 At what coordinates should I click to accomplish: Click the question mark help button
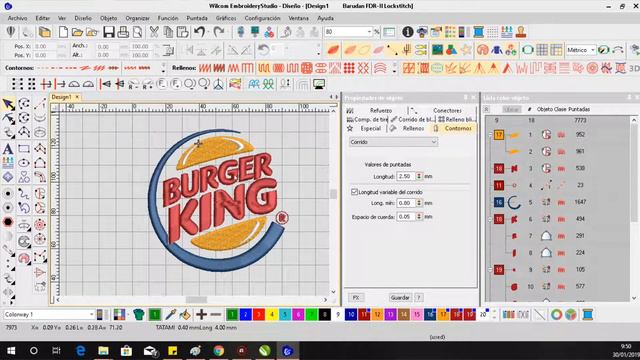click(418, 298)
